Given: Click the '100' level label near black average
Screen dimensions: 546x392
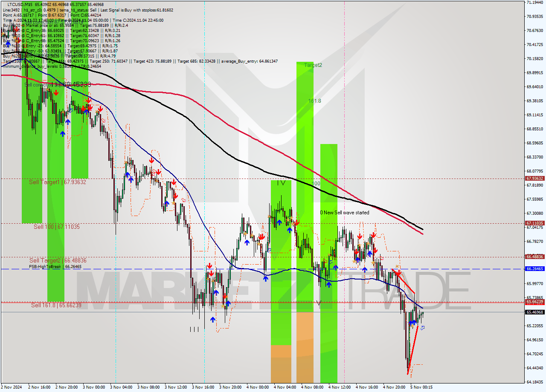Looking at the screenshot, I should (316, 183).
